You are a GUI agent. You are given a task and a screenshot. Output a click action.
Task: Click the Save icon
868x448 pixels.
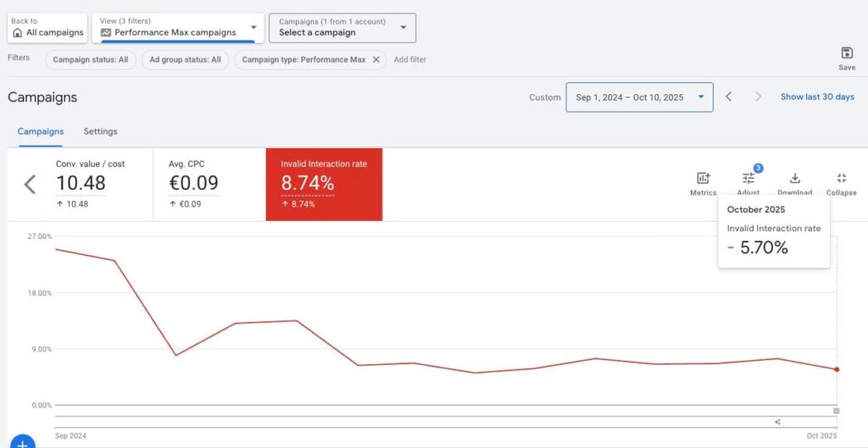846,53
